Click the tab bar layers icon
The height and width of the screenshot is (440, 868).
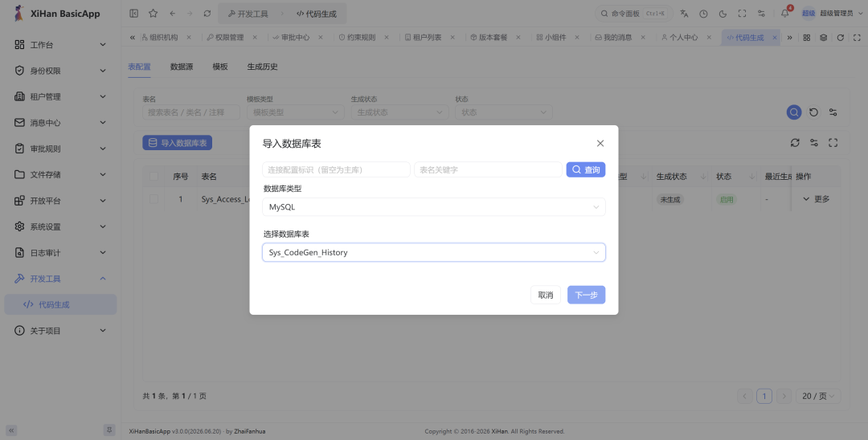[823, 38]
